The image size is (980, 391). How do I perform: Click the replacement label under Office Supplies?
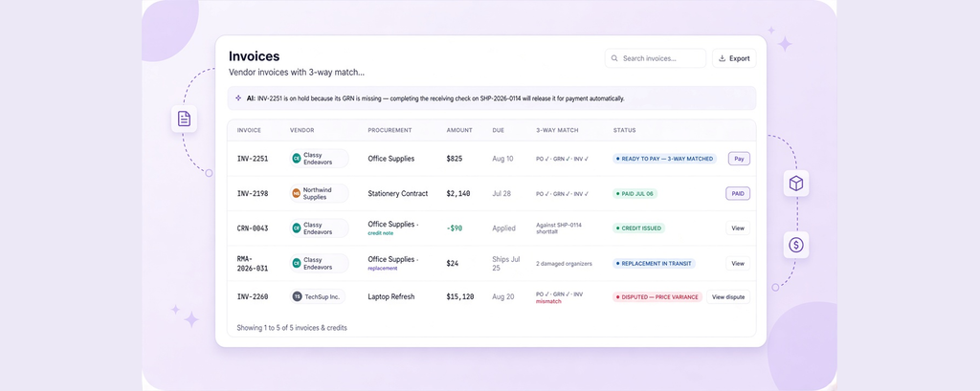point(383,268)
